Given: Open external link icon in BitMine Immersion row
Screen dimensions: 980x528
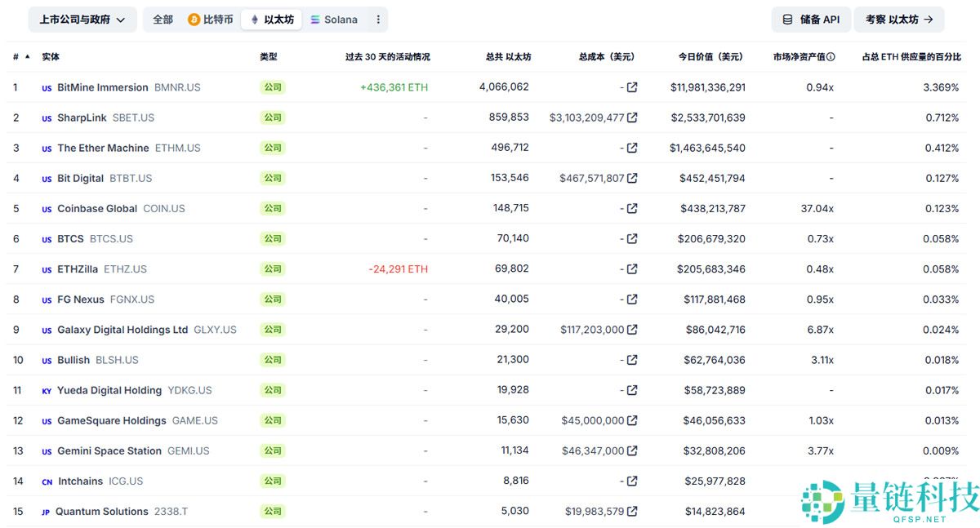Looking at the screenshot, I should coord(632,87).
